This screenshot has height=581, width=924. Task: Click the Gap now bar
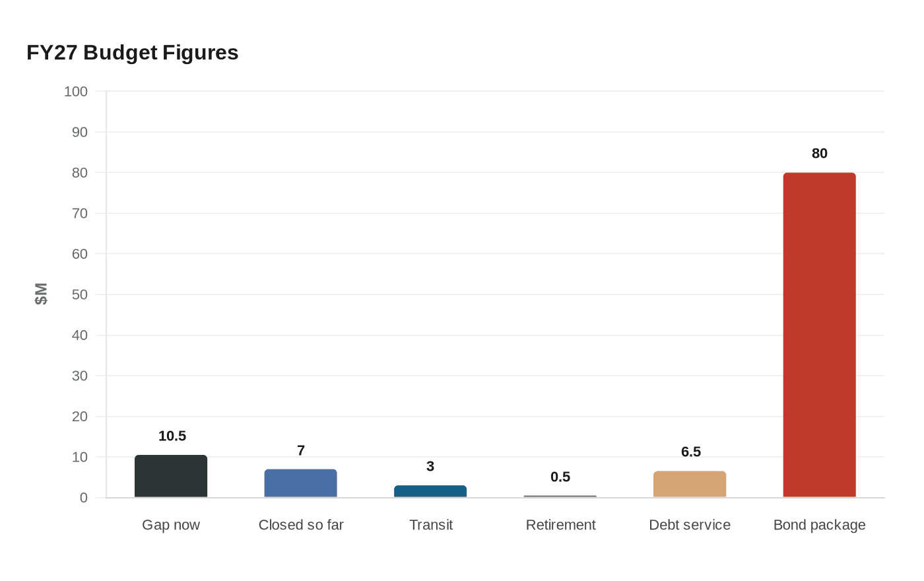[x=171, y=477]
